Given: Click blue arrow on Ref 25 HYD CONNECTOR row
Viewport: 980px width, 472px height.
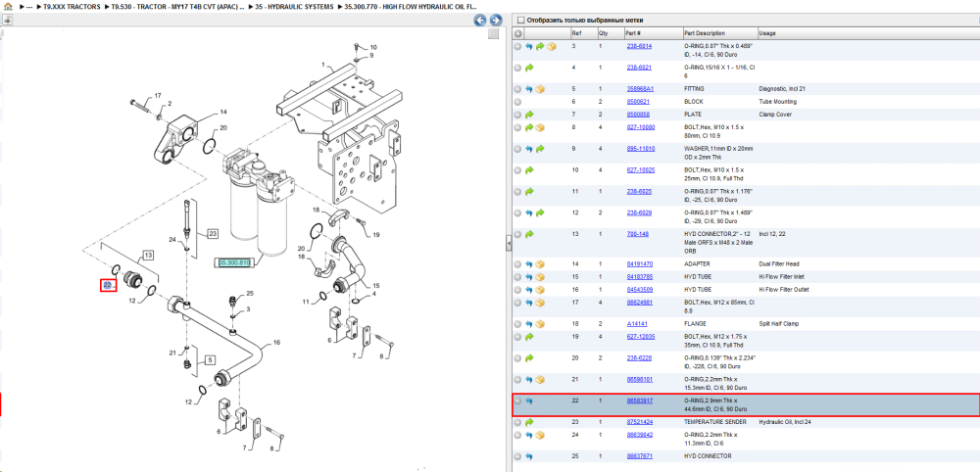Looking at the screenshot, I should tap(529, 456).
